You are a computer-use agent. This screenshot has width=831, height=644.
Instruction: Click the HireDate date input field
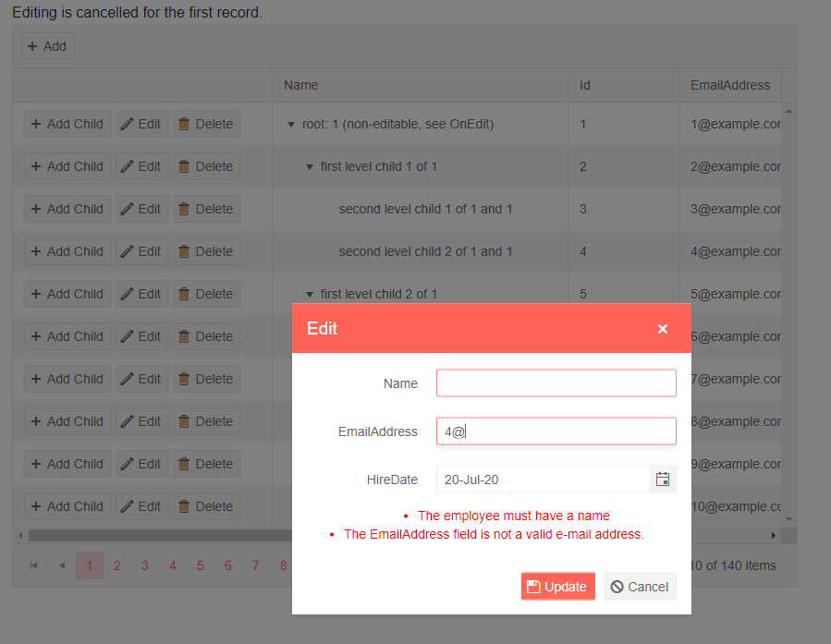coord(543,480)
